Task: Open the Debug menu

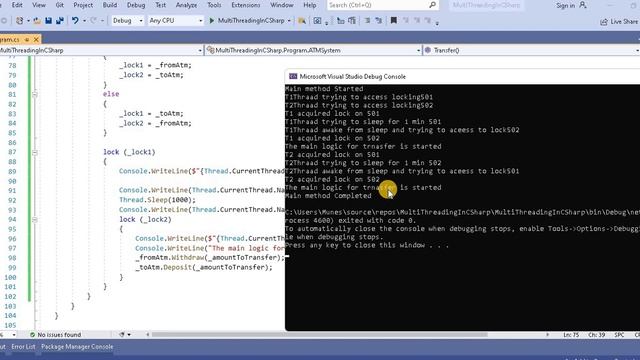Action: (136, 5)
